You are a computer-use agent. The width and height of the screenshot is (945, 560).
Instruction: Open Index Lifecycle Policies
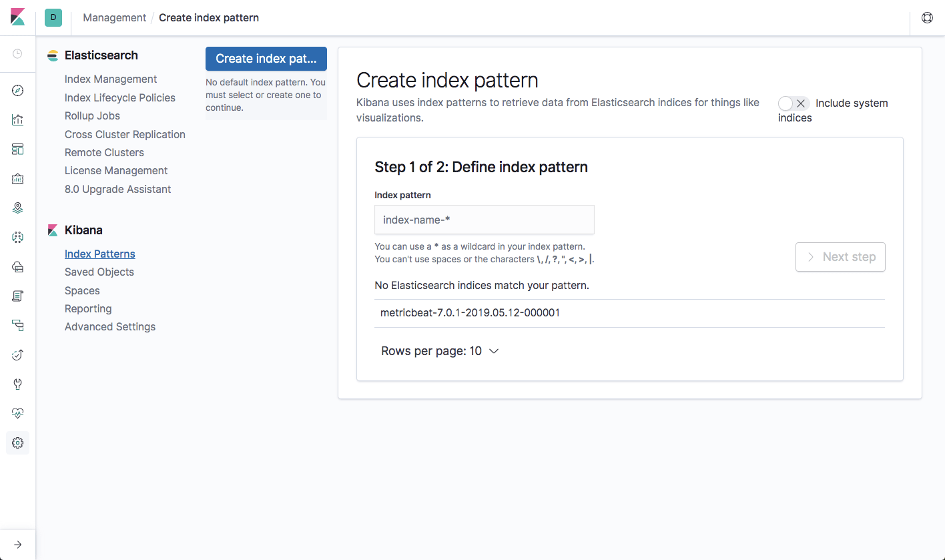pyautogui.click(x=120, y=97)
